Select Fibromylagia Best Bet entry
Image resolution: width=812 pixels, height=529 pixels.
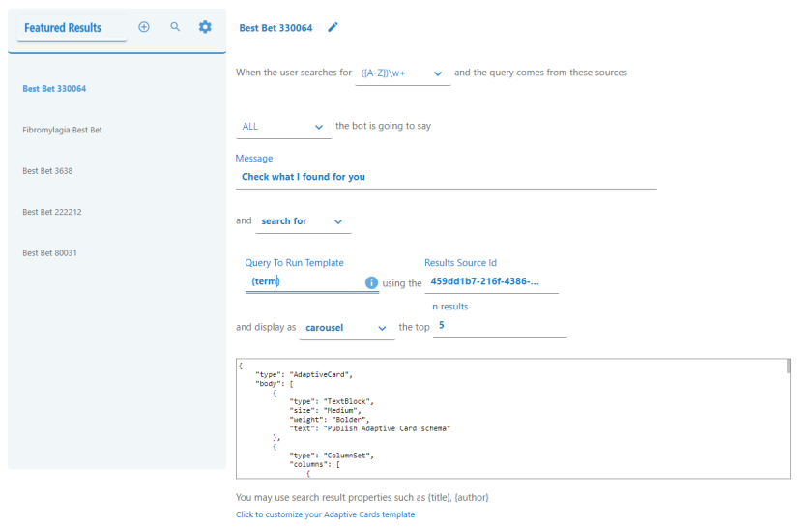coord(62,130)
